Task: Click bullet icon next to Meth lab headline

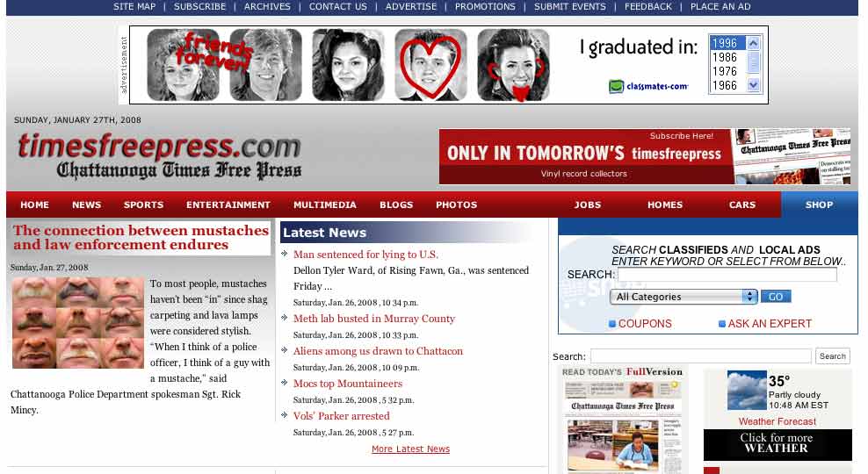Action: pos(285,318)
